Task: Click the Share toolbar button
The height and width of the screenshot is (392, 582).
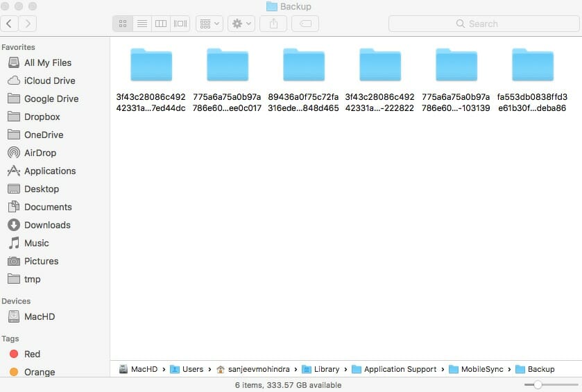Action: [x=273, y=24]
